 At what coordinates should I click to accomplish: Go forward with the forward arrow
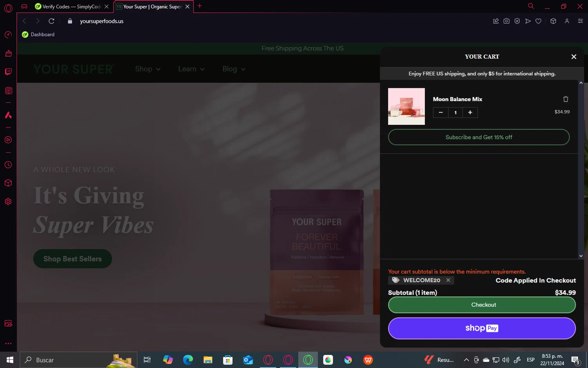point(38,21)
